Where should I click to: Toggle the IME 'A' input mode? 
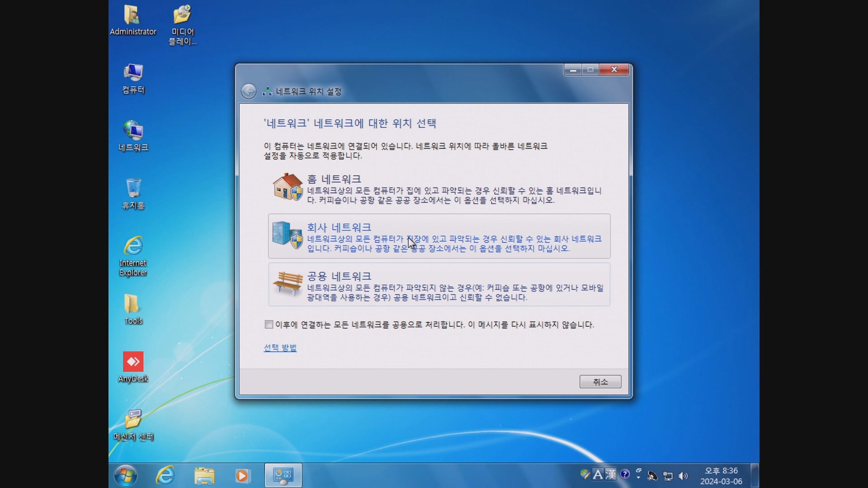(598, 474)
